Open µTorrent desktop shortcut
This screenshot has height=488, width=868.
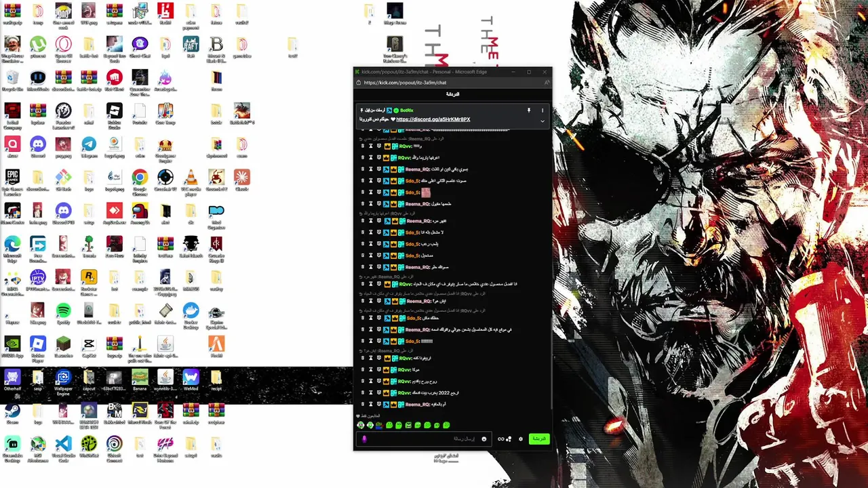click(38, 47)
